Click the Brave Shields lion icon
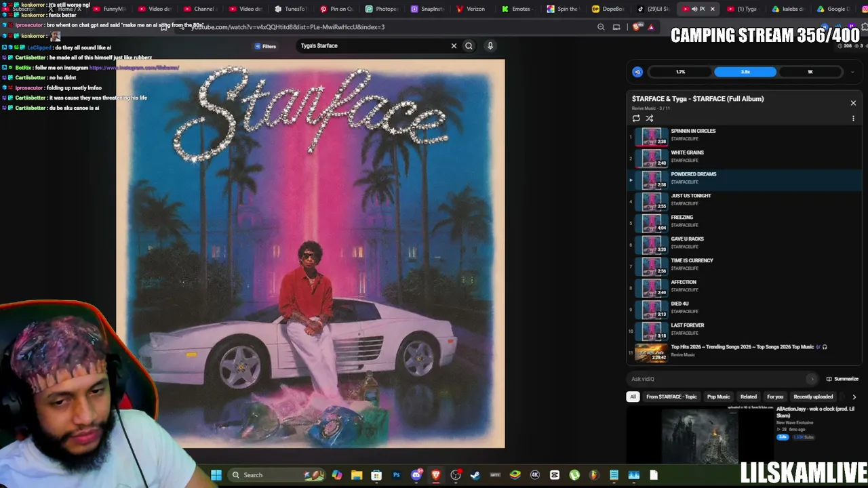 click(636, 27)
